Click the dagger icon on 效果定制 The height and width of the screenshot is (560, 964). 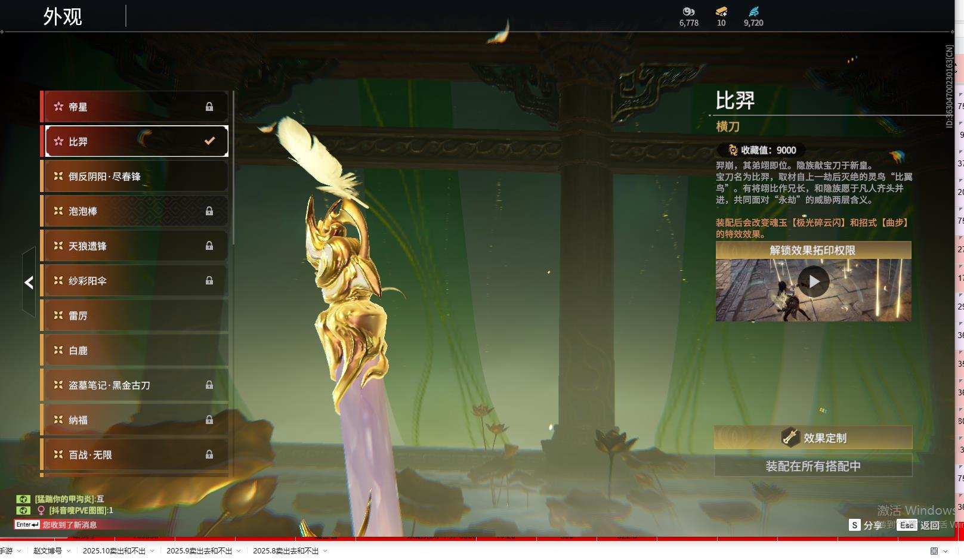click(790, 437)
